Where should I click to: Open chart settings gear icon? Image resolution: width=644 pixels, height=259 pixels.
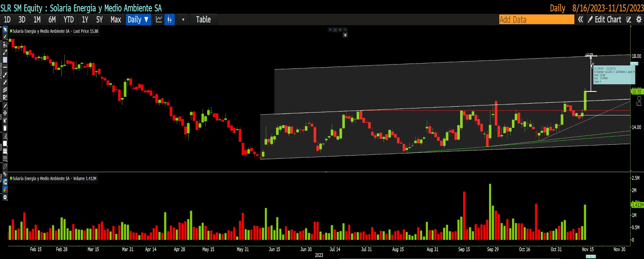pyautogui.click(x=639, y=19)
